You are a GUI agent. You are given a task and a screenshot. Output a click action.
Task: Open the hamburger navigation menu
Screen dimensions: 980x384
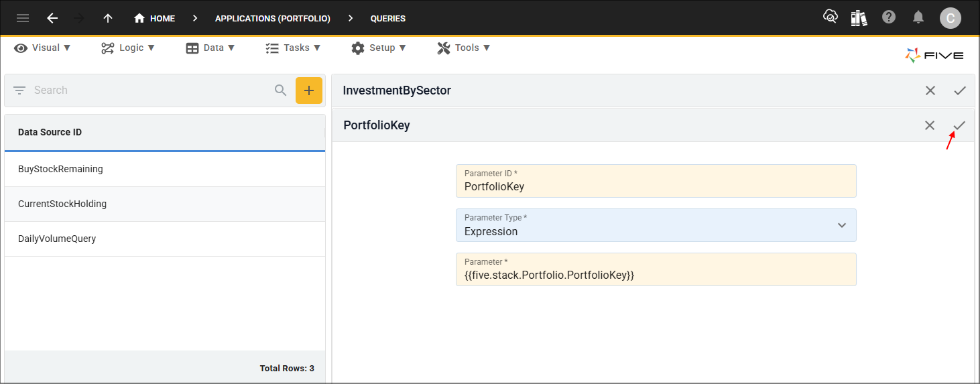(23, 18)
